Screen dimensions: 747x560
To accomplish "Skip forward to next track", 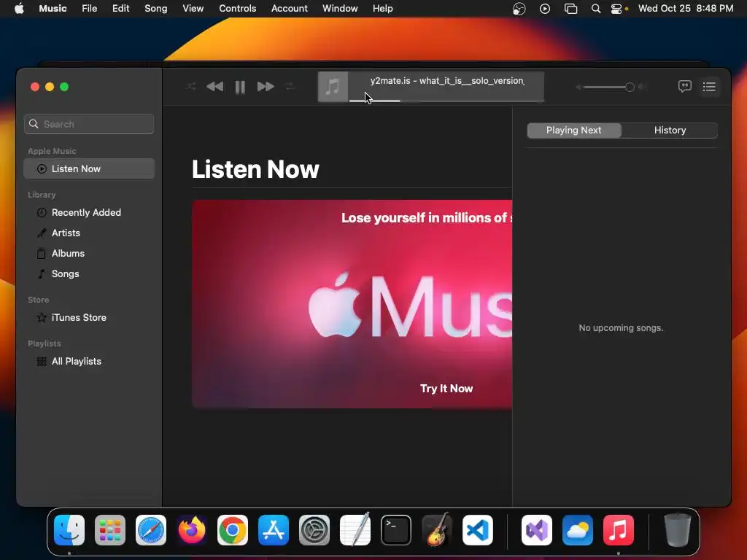I will click(266, 87).
